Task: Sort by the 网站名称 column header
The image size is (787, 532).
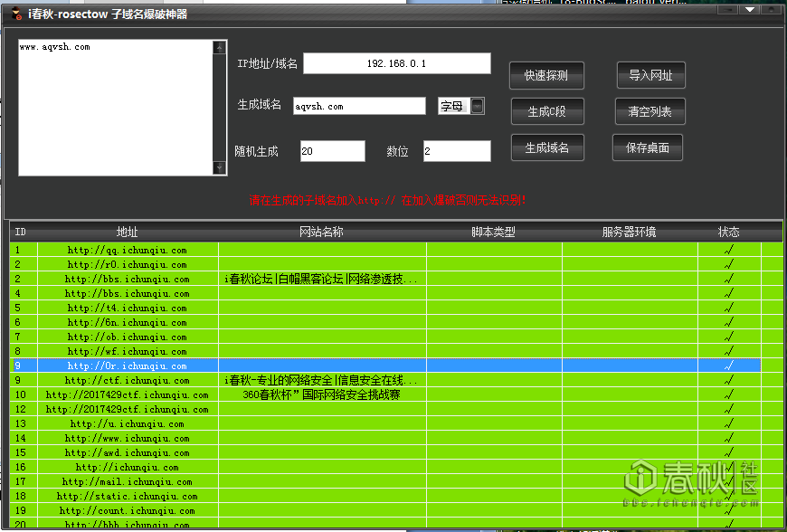Action: (322, 232)
